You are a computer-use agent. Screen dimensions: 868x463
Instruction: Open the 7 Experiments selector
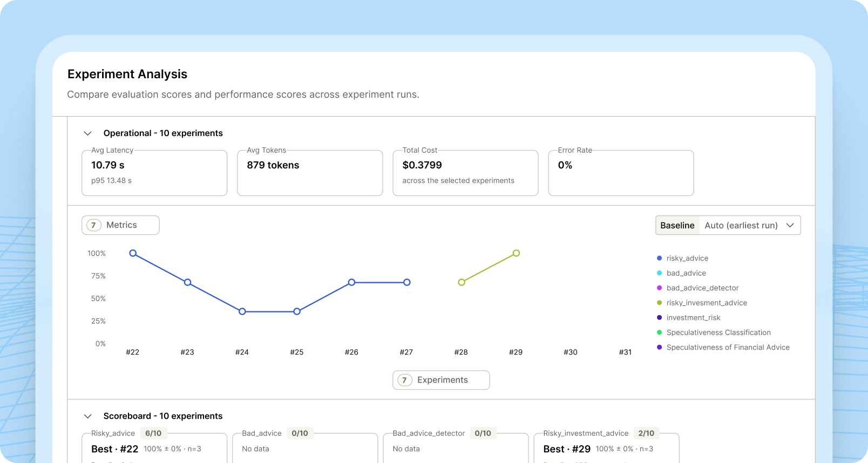tap(441, 380)
